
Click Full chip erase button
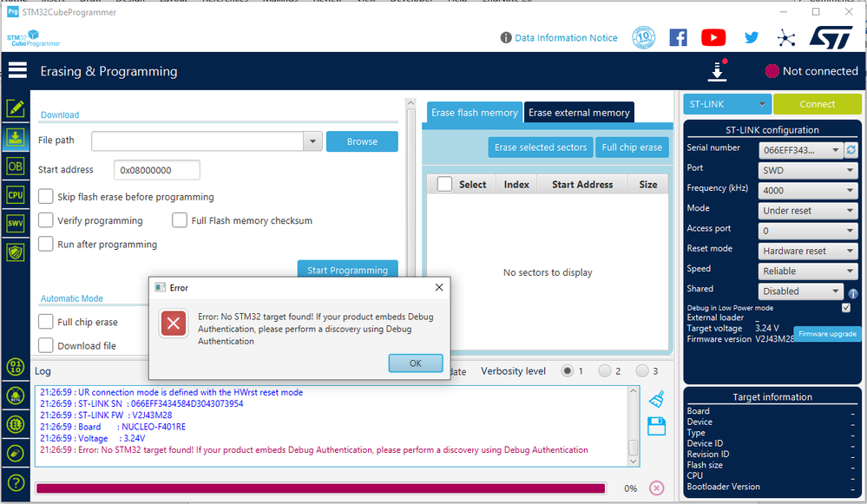632,147
